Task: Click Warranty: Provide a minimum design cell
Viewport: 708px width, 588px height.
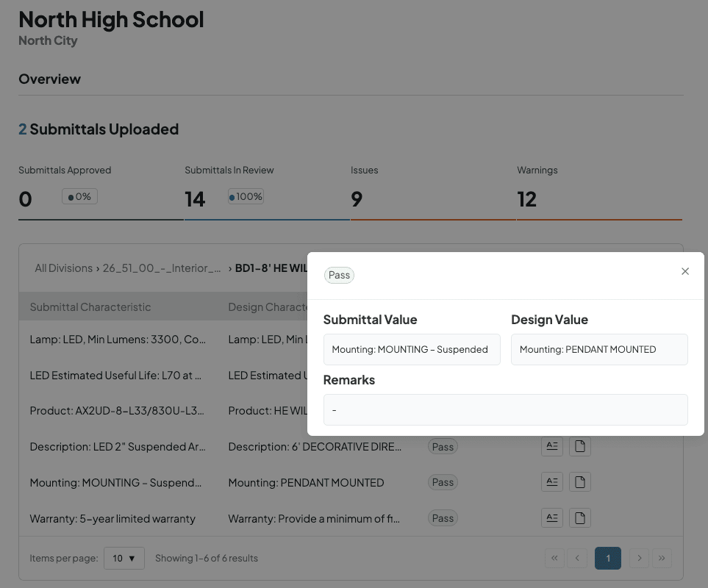Action: tap(314, 518)
